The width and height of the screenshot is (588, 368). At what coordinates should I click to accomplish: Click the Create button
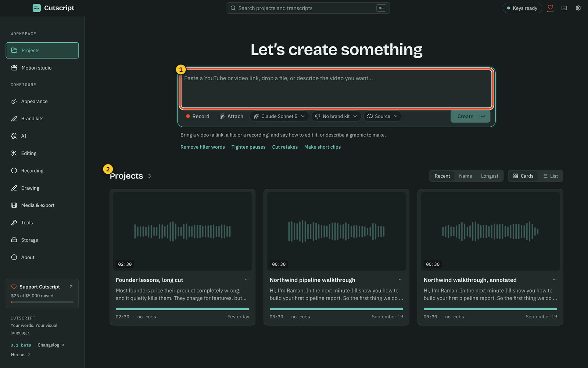[470, 116]
